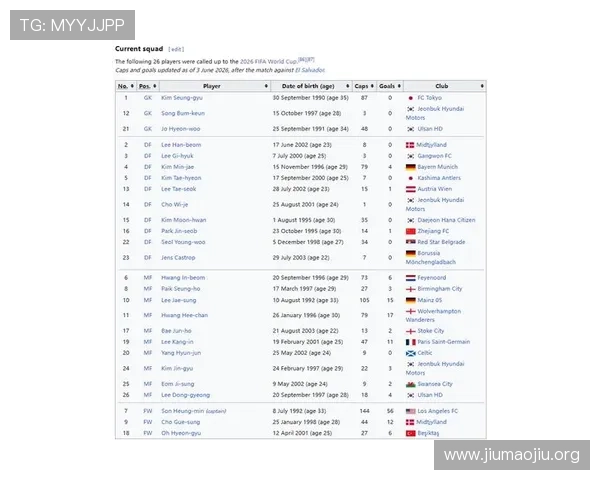This screenshot has width=600, height=480.
Task: Click the Player column sort arrow
Action: click(266, 86)
